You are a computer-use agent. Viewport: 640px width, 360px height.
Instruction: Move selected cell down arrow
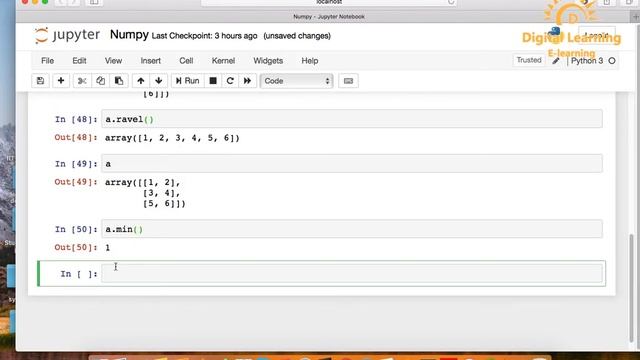(x=159, y=81)
